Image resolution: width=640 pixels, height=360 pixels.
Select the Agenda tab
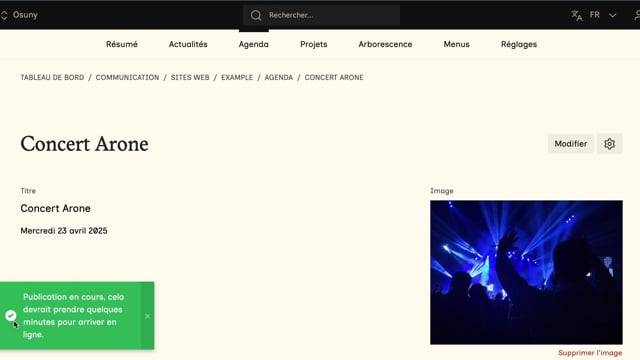coord(253,44)
